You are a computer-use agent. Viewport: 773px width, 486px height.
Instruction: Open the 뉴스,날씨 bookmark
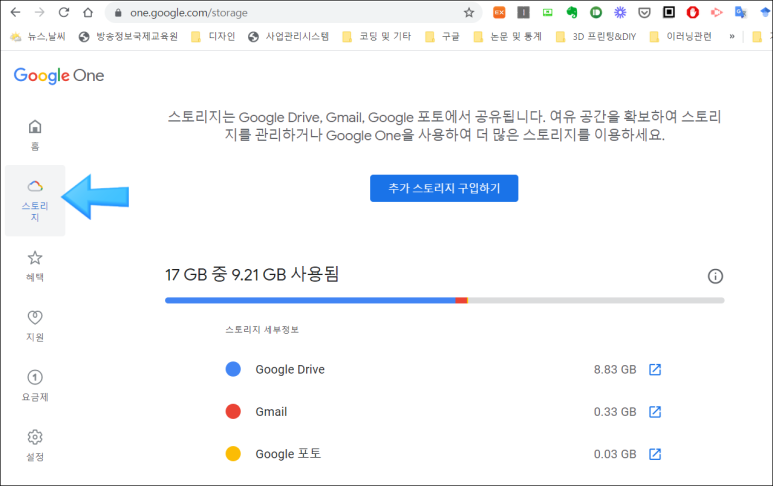pos(38,36)
